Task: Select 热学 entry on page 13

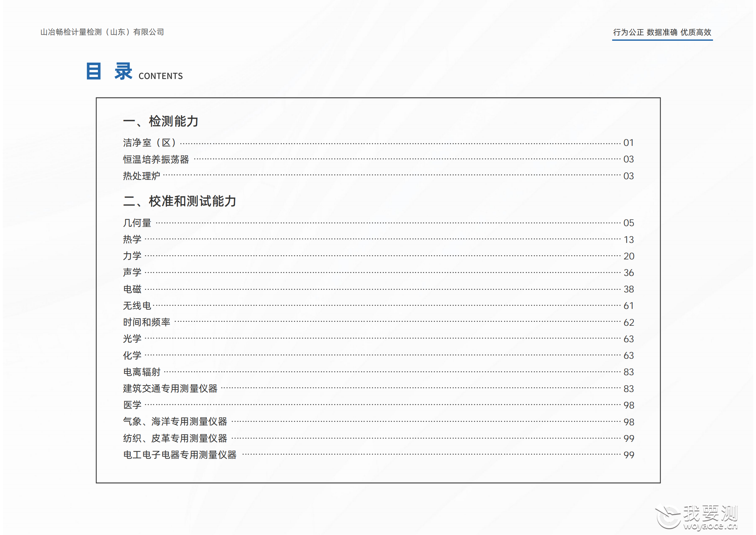Action: (378, 239)
